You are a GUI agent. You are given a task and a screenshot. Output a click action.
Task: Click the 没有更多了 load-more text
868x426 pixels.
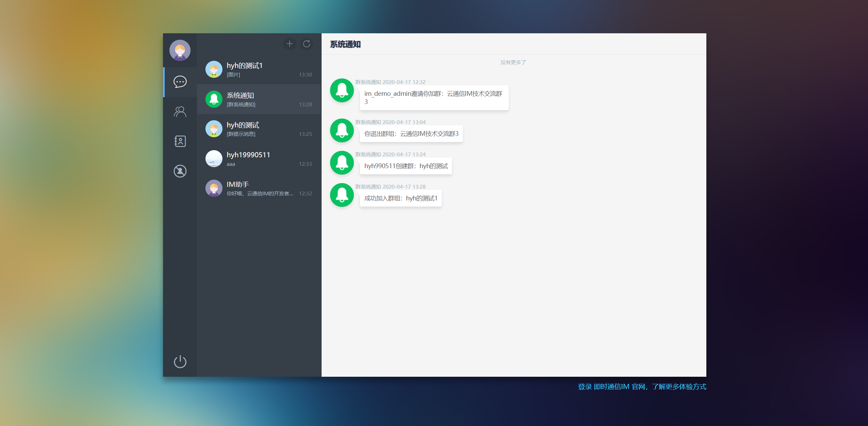point(513,62)
